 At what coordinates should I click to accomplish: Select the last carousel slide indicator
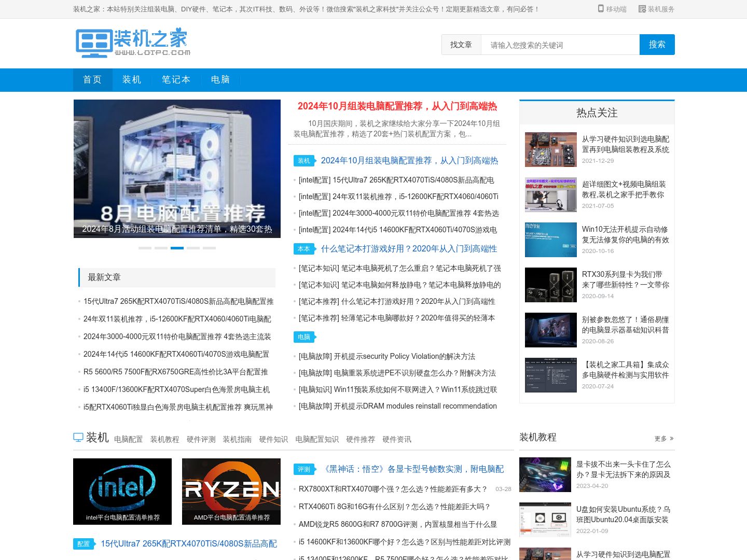[x=209, y=248]
